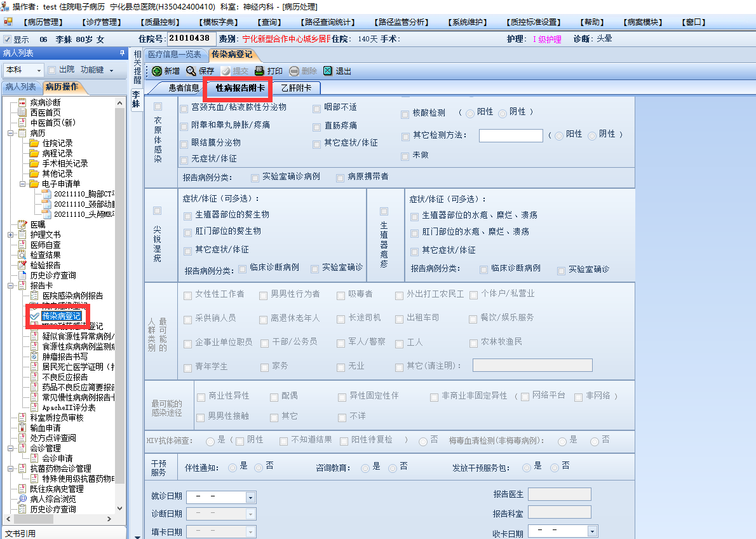Select 是 radio for 伴性通知
The image size is (756, 539).
coord(233,468)
